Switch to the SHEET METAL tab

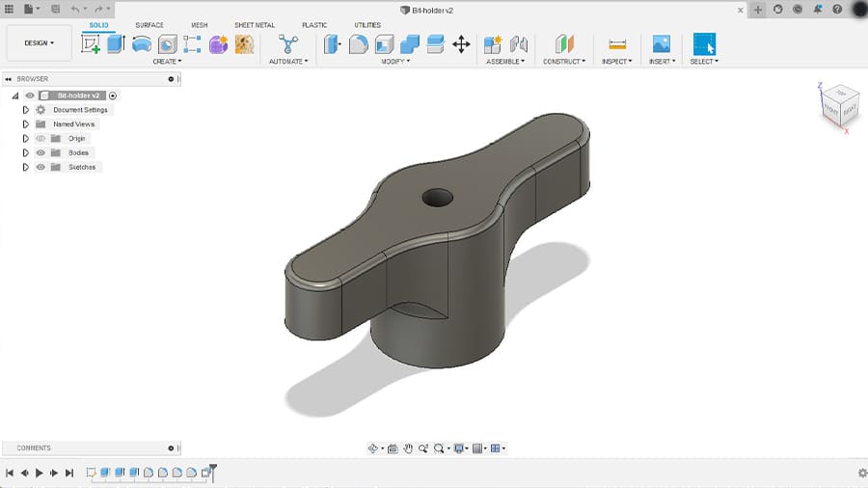[x=256, y=25]
